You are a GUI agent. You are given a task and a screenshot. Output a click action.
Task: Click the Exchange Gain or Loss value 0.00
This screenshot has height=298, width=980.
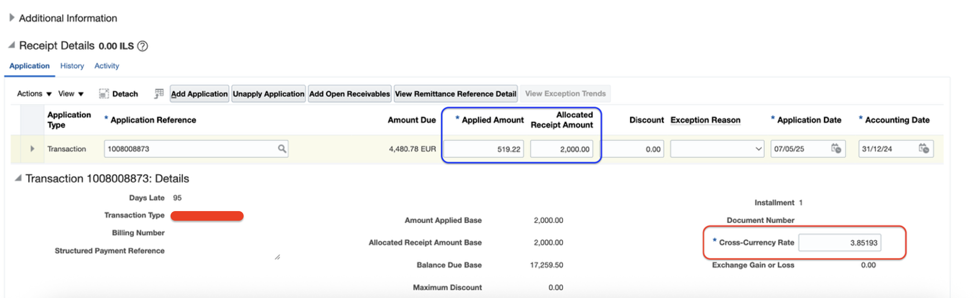click(x=868, y=265)
